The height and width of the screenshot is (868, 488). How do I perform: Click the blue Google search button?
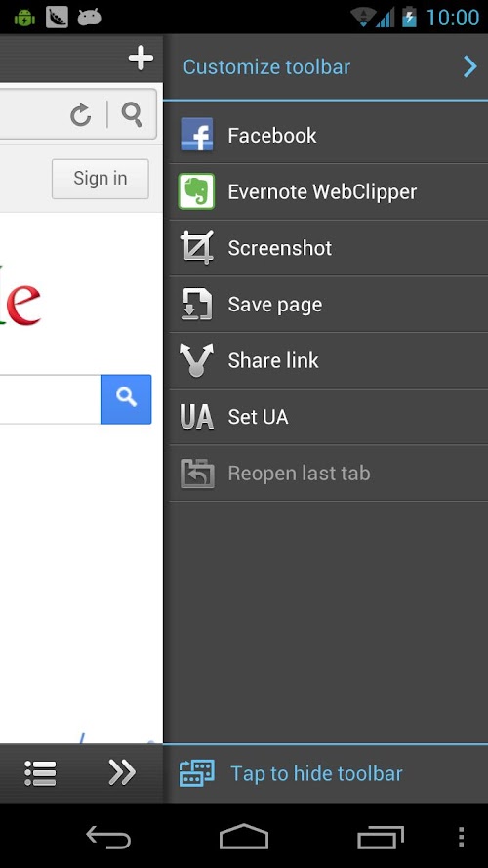pyautogui.click(x=126, y=399)
